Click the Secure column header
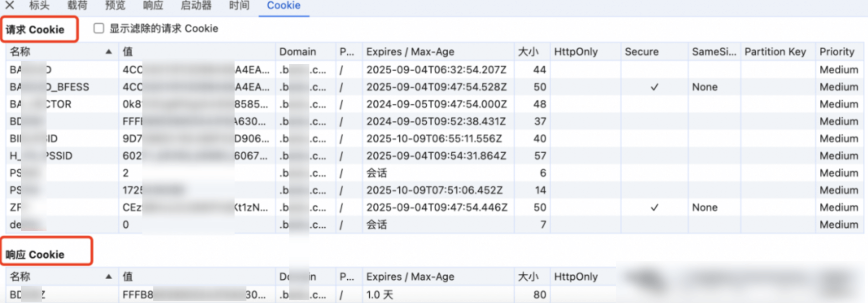The height and width of the screenshot is (303, 868). 641,52
